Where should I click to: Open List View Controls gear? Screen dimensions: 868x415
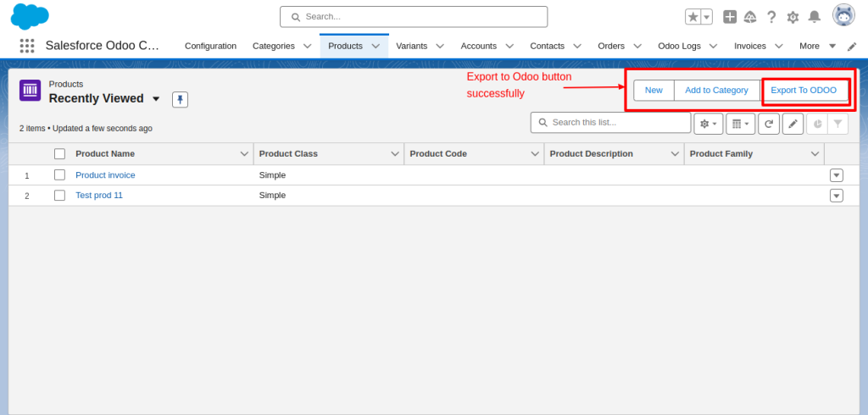tap(708, 124)
